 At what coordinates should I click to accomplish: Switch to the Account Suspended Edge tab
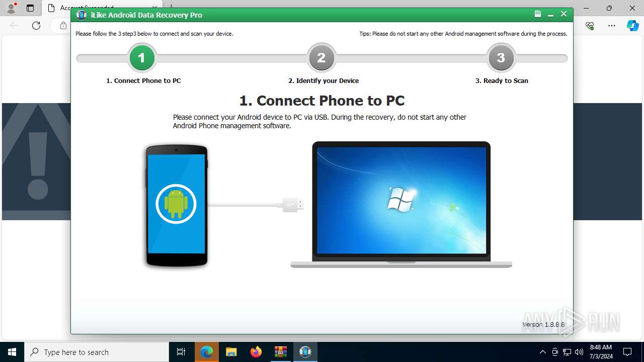pos(103,8)
